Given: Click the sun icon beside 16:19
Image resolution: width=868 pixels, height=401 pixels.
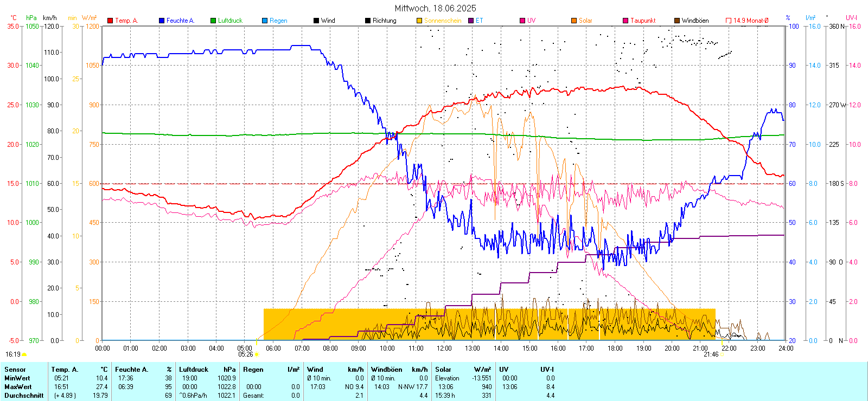Looking at the screenshot, I should pyautogui.click(x=24, y=354).
